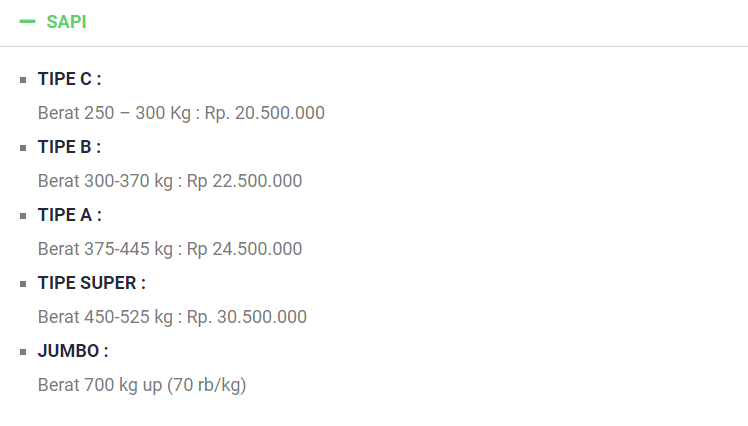Select the TIPE SUPER heading
Image resolution: width=748 pixels, height=426 pixels.
[x=91, y=283]
